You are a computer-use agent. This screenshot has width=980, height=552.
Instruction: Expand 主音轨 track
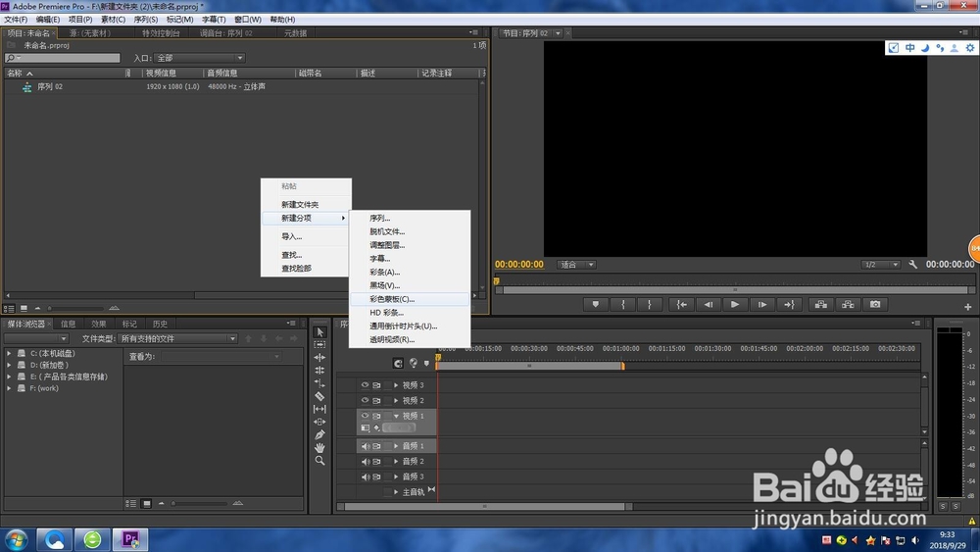tap(396, 492)
